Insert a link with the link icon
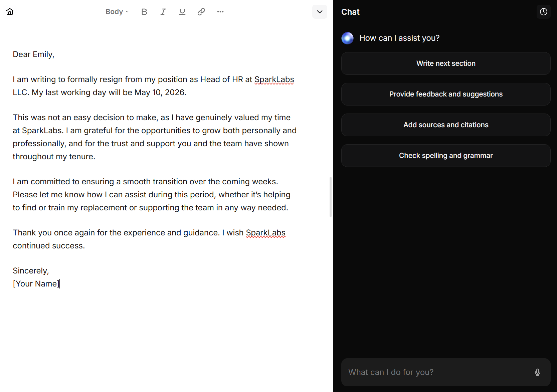The image size is (557, 392). coord(201,12)
